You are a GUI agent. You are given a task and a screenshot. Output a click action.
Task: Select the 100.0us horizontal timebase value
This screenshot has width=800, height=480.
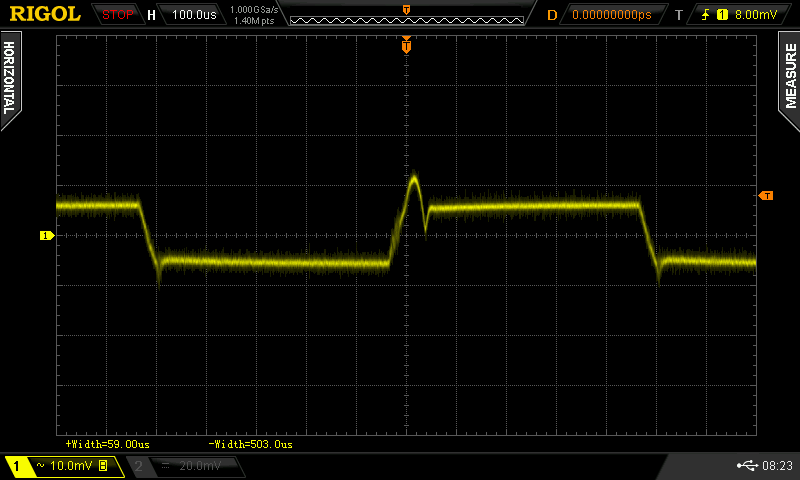[194, 15]
